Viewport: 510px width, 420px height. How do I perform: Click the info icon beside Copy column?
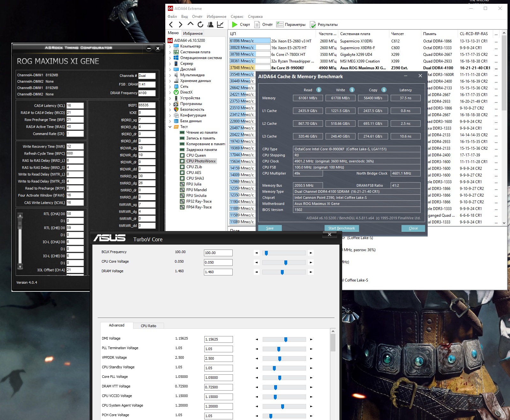[384, 90]
